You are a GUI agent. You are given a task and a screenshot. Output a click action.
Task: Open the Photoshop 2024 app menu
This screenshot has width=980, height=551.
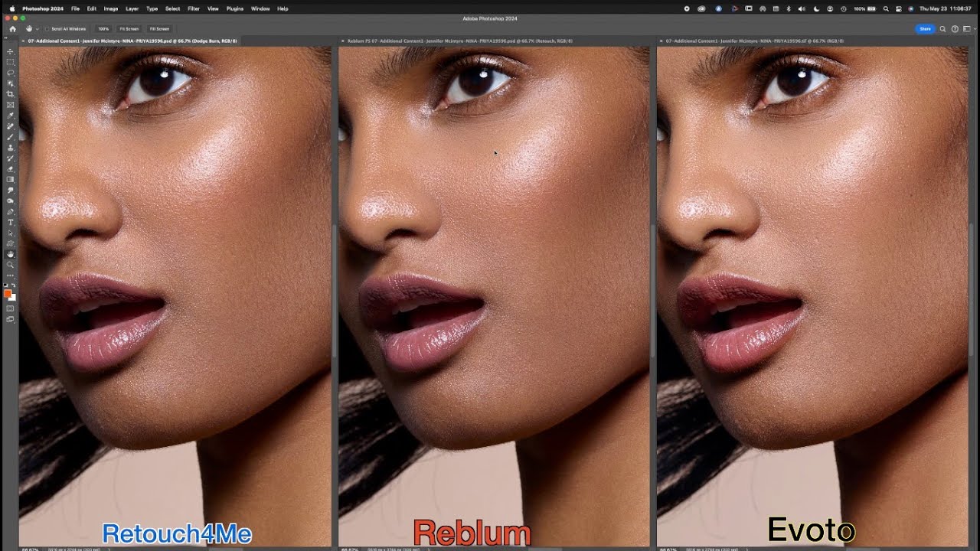pos(43,8)
